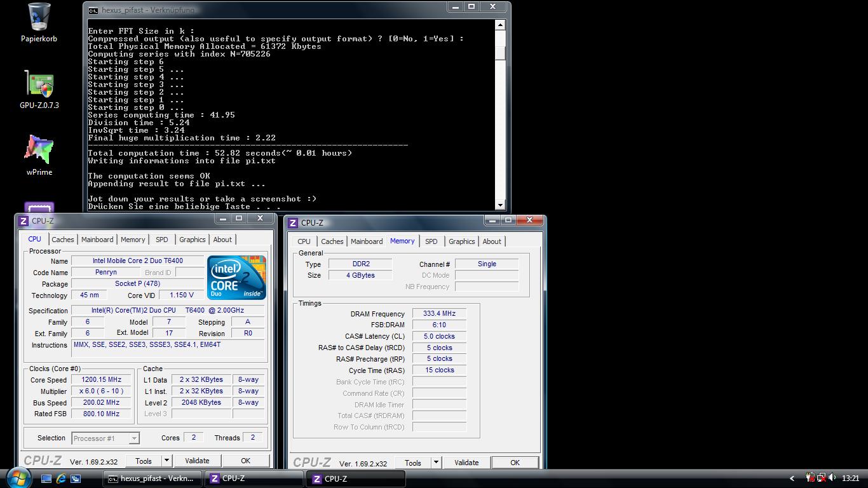Click the volume tray icon
Viewport: 868px width, 488px height.
833,478
